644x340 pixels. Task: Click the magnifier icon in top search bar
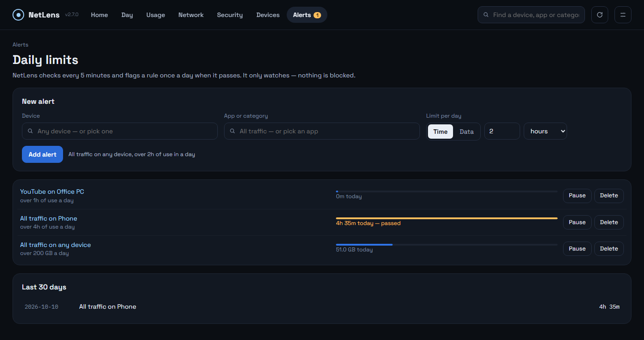coord(486,15)
